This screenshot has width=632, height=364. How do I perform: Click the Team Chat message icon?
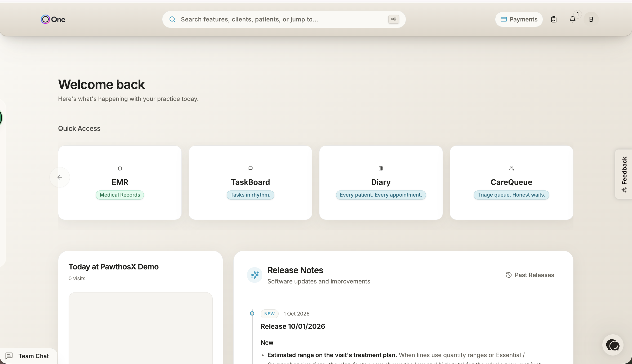click(x=9, y=356)
